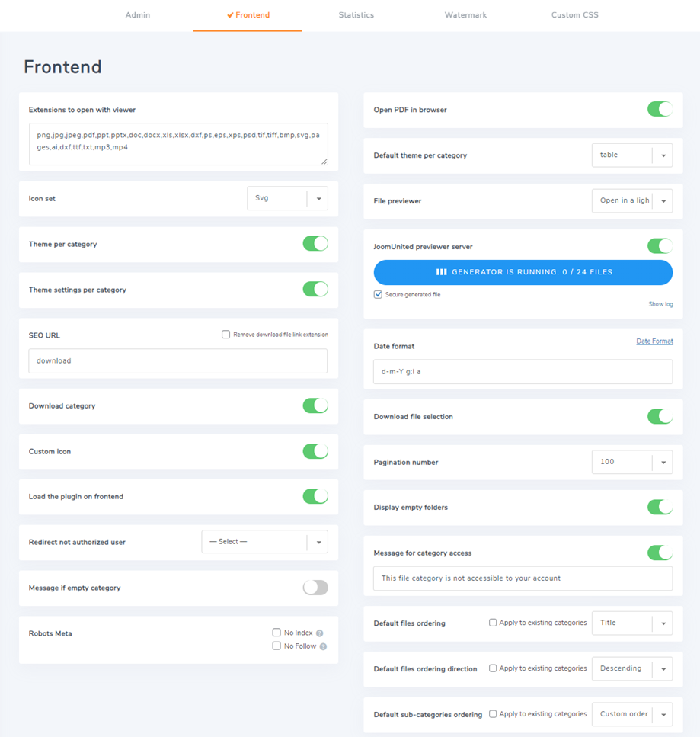Switch to the Statistics tab
The width and height of the screenshot is (700, 737).
click(x=356, y=15)
